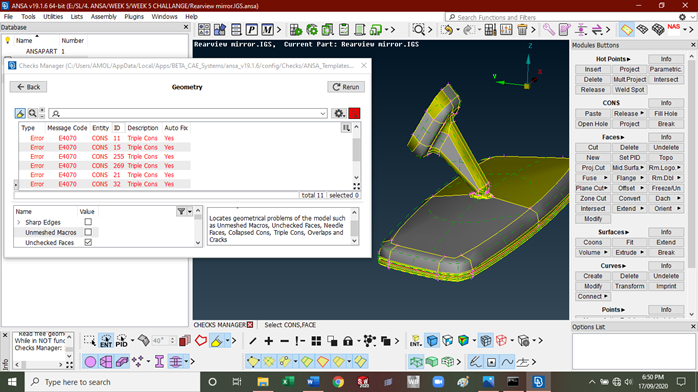
Task: Click the green gear checks toolbar icon
Action: (x=312, y=30)
